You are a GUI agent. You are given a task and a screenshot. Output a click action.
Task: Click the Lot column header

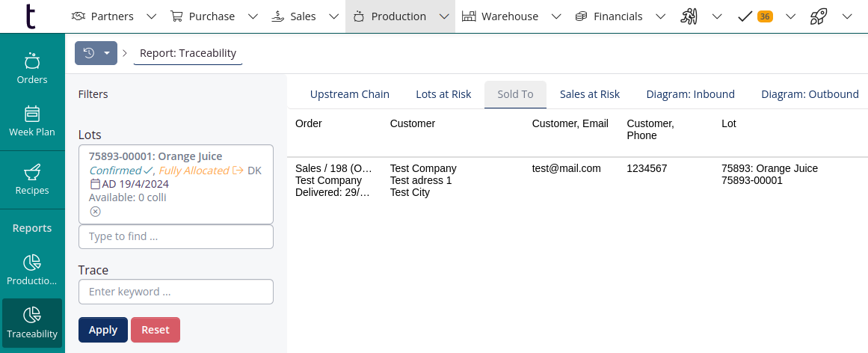pos(728,123)
